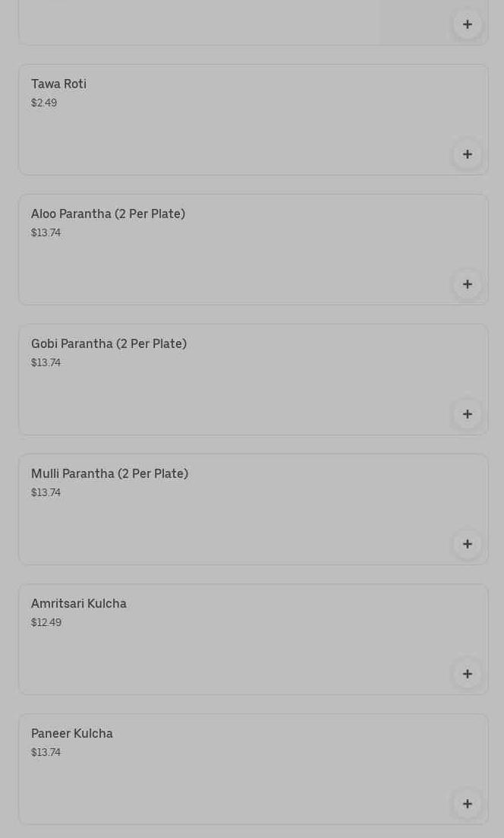504x838 pixels.
Task: Click the $13.74 price below Mulli Parantha
Action: (46, 492)
